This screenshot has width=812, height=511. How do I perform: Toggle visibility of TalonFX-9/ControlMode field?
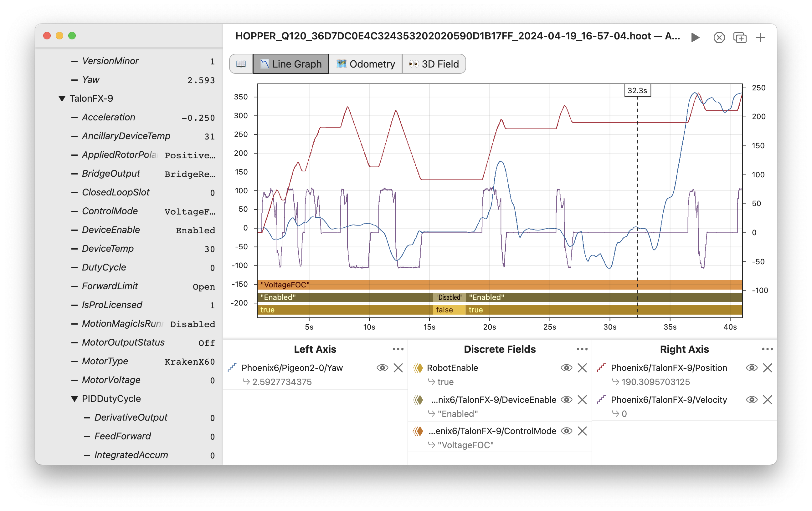coord(566,431)
